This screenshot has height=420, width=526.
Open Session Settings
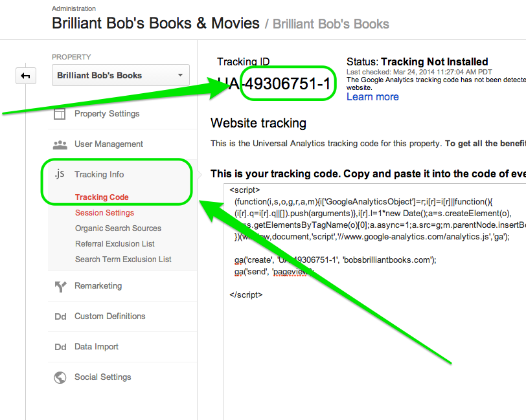(104, 213)
